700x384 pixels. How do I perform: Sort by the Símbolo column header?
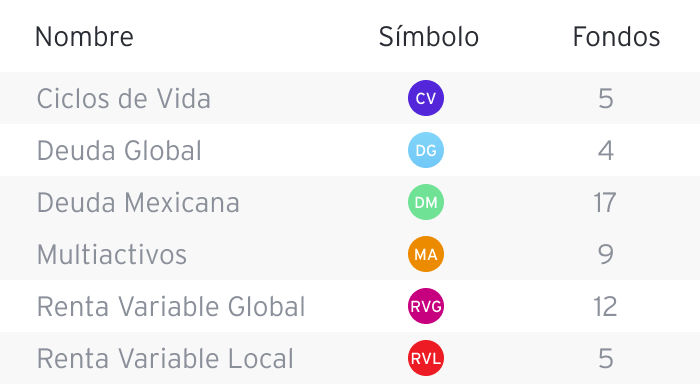[429, 36]
